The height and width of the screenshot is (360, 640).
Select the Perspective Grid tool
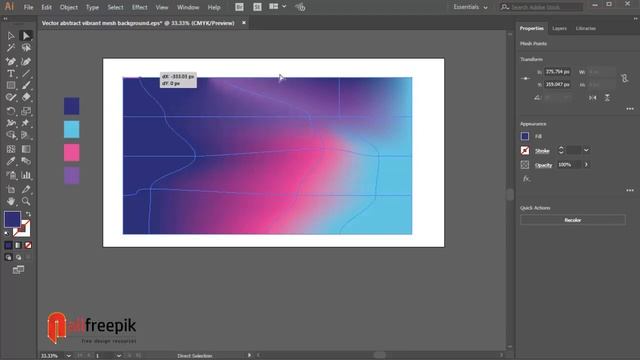(26, 135)
